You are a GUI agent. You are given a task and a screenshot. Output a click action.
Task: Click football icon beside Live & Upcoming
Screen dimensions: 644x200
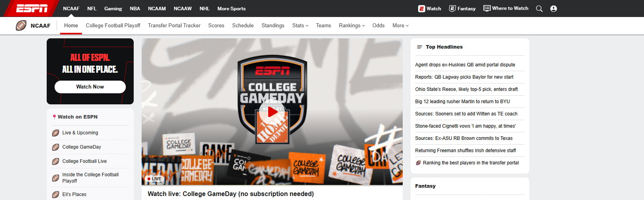pos(56,133)
